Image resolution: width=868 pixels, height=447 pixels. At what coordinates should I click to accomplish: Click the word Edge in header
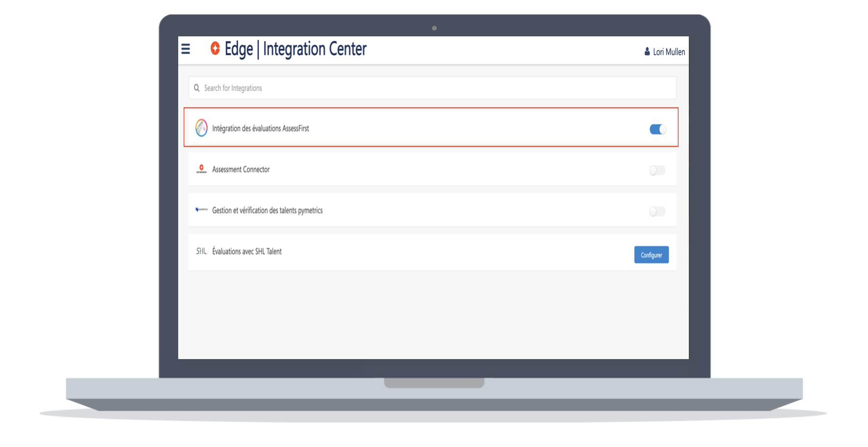point(239,49)
